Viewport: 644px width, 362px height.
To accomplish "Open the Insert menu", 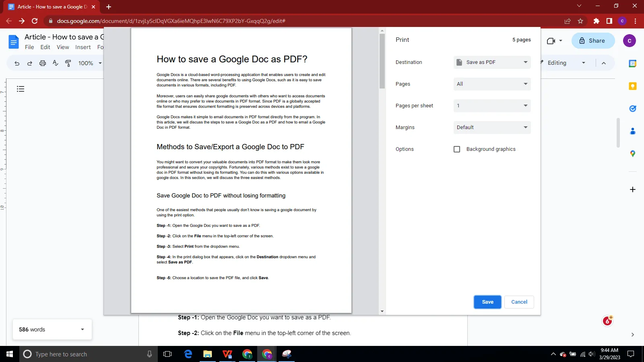I will (x=83, y=47).
